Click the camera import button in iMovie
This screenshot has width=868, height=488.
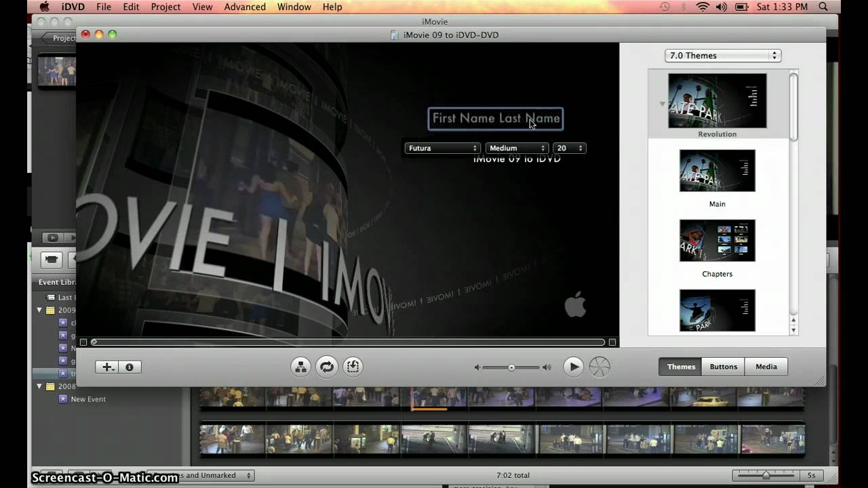tap(52, 260)
